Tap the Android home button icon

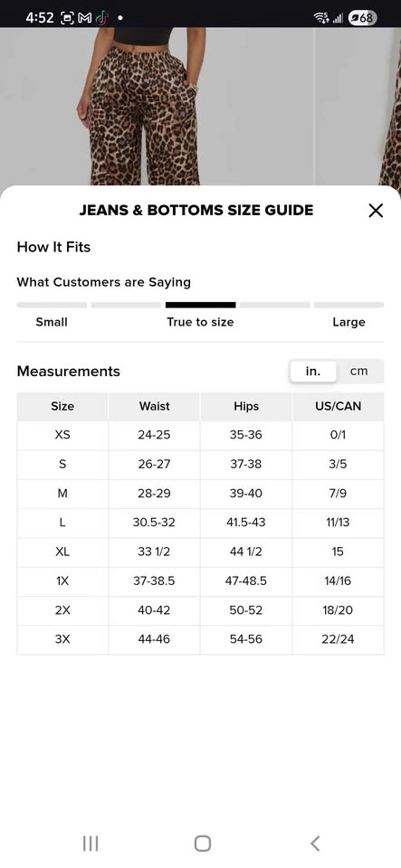coord(202,843)
